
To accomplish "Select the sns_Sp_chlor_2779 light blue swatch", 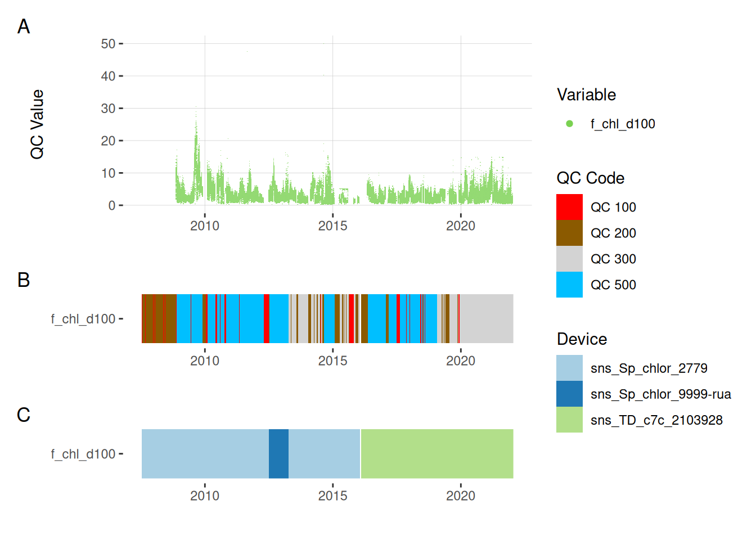I will tap(569, 368).
